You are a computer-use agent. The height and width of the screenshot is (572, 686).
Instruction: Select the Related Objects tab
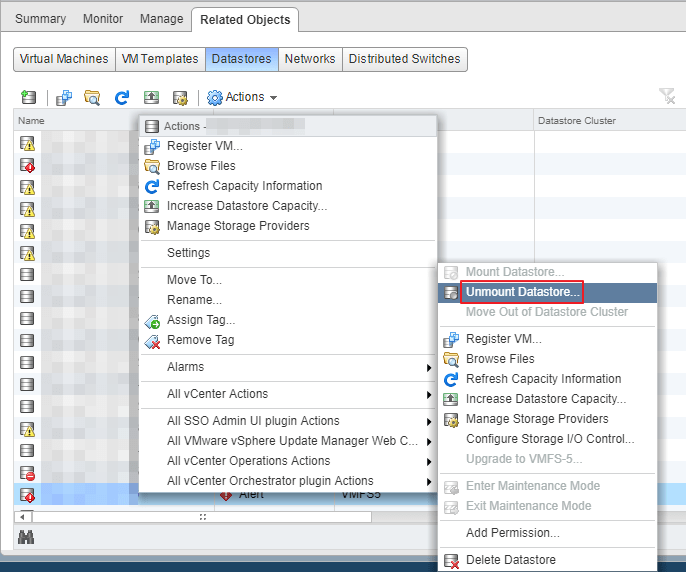(245, 20)
